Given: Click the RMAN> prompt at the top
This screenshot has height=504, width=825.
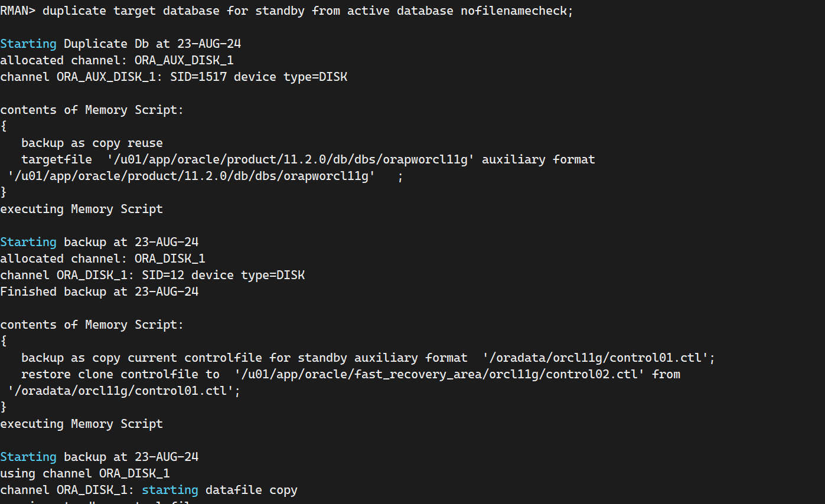Looking at the screenshot, I should click(x=18, y=11).
